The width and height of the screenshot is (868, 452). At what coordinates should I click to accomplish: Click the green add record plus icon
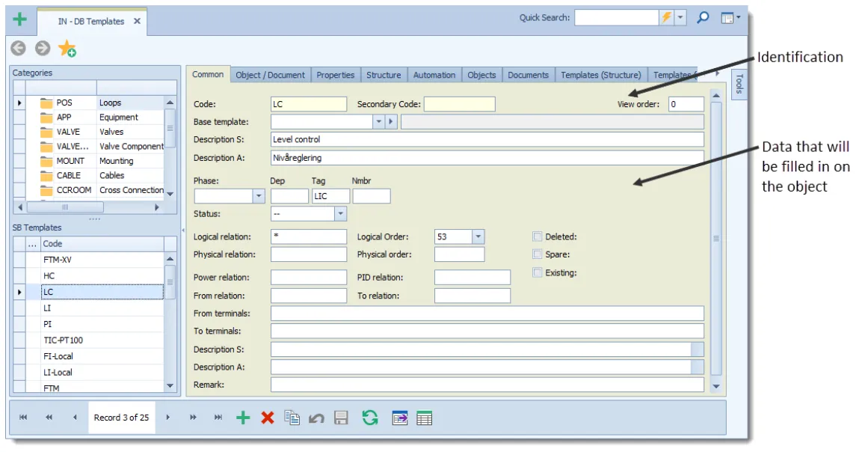click(243, 418)
